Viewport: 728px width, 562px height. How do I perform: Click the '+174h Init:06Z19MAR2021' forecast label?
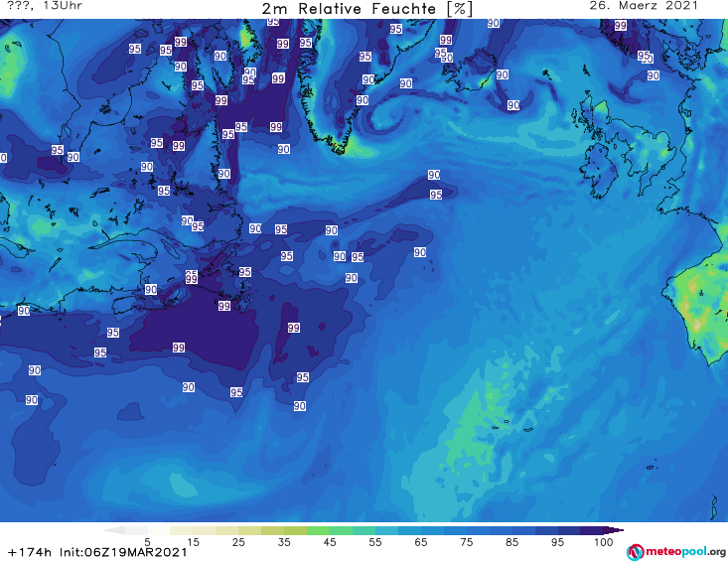tap(97, 552)
